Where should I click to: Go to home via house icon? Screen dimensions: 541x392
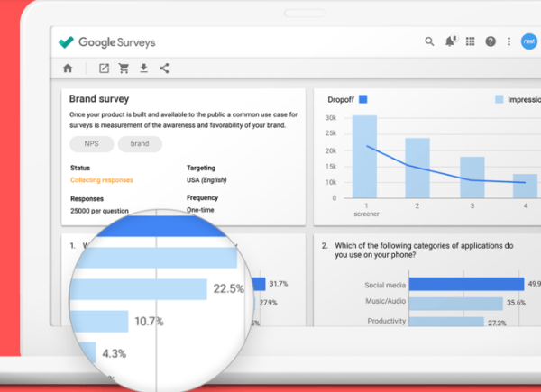point(68,68)
